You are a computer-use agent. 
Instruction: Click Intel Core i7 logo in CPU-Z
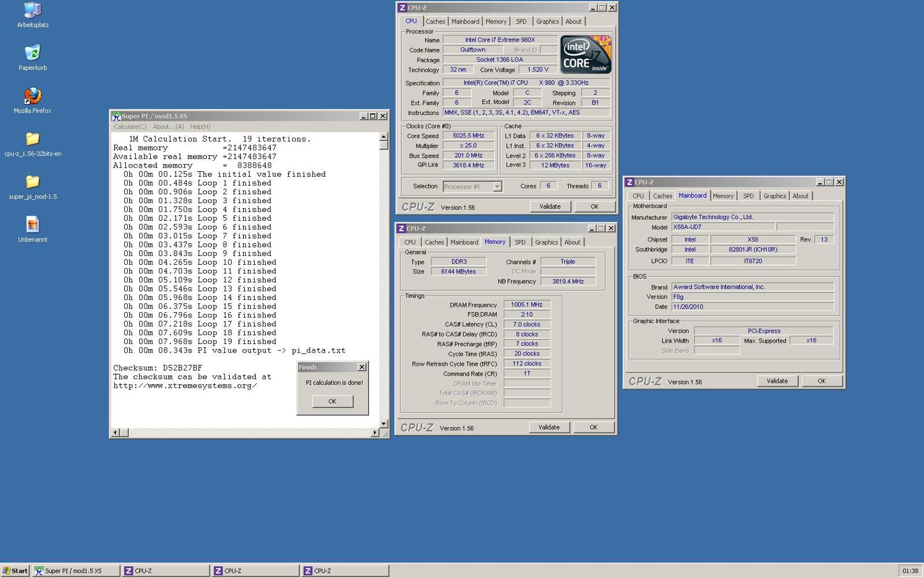(x=586, y=54)
